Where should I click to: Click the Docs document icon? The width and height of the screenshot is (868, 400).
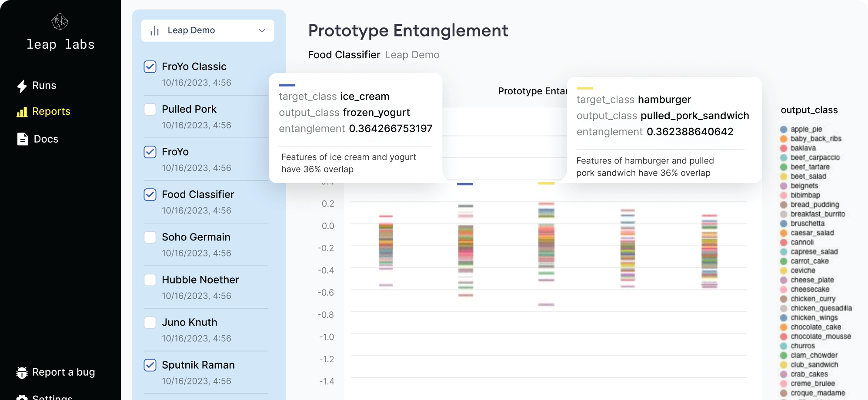(x=23, y=139)
